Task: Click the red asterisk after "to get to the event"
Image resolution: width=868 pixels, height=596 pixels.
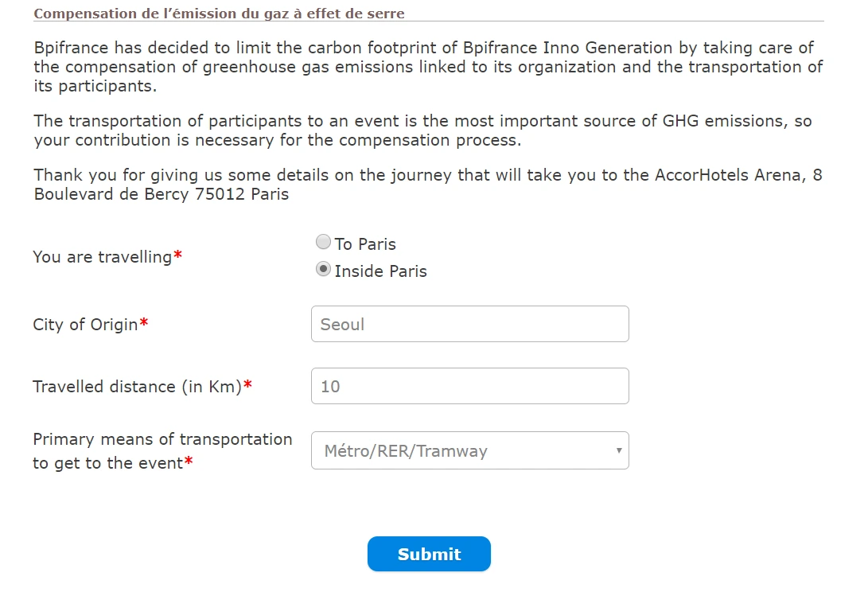Action: coord(189,462)
